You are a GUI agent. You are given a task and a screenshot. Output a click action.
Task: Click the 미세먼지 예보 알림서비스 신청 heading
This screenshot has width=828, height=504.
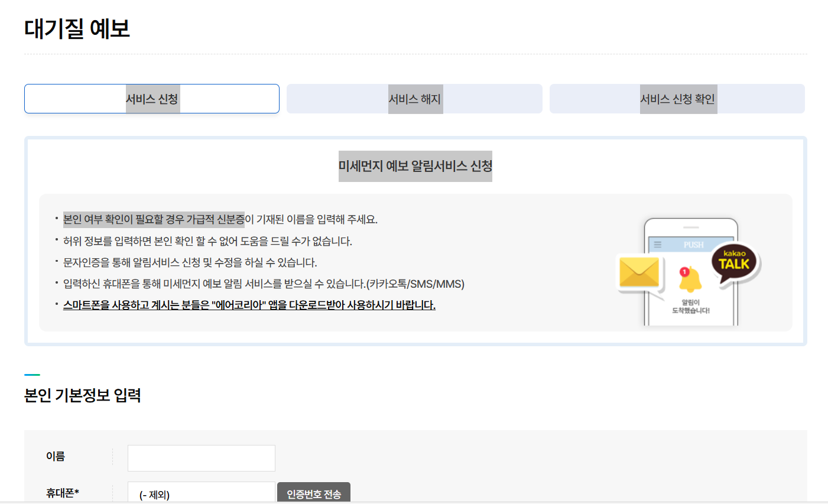[x=415, y=167]
